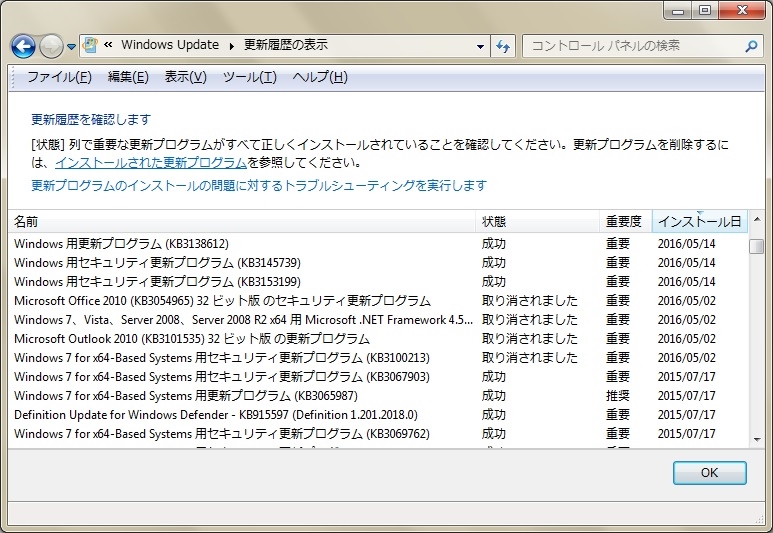Sort by インストール日 column header
This screenshot has width=773, height=533.
coord(700,221)
